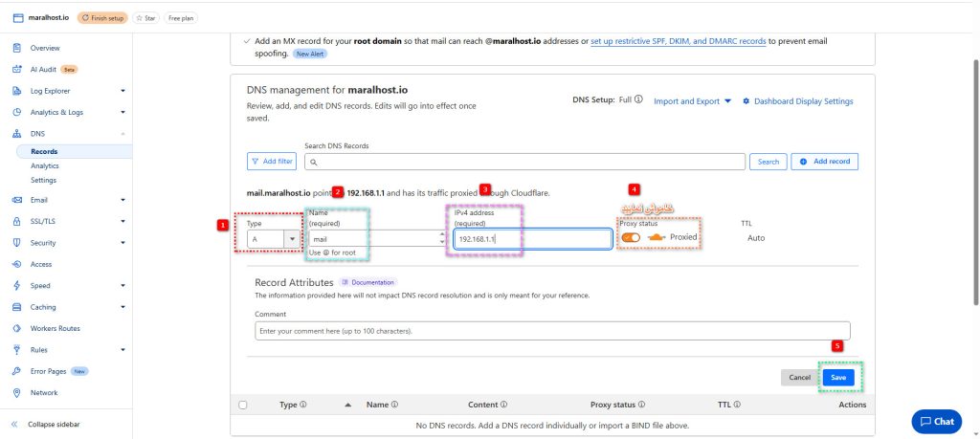Click the Network location icon
The image size is (980, 439).
tap(17, 392)
